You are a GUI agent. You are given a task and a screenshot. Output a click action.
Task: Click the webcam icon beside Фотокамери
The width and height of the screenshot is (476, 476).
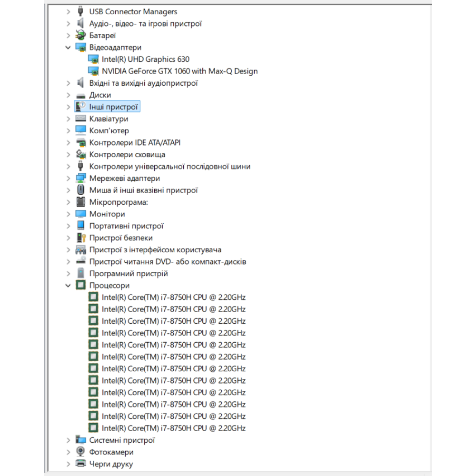pyautogui.click(x=80, y=451)
